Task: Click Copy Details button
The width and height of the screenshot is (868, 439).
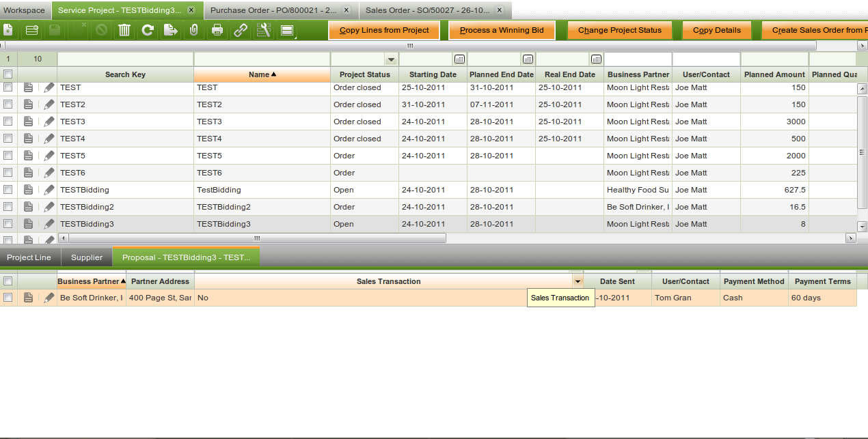Action: (x=717, y=30)
